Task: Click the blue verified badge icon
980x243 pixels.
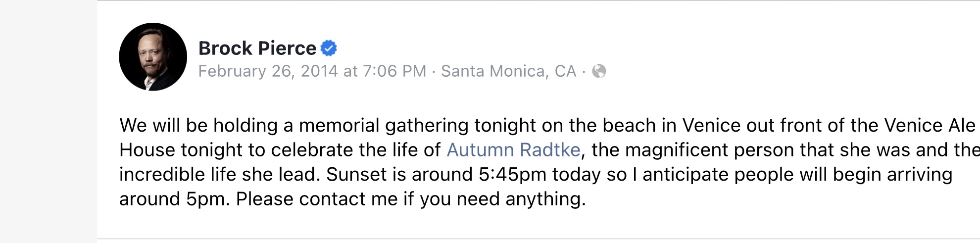Action: 329,48
